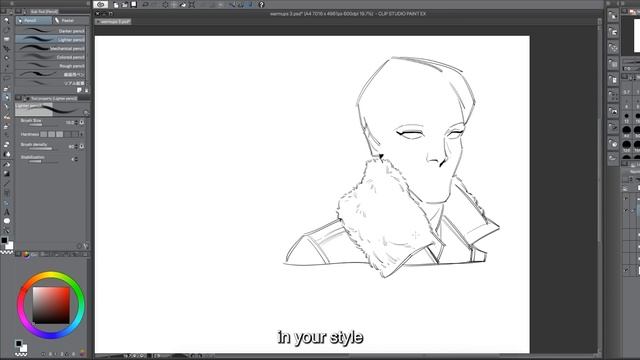Viewport: 640px width, 360px height.
Task: Click the Brush density value stepper arrows
Action: pyautogui.click(x=76, y=146)
